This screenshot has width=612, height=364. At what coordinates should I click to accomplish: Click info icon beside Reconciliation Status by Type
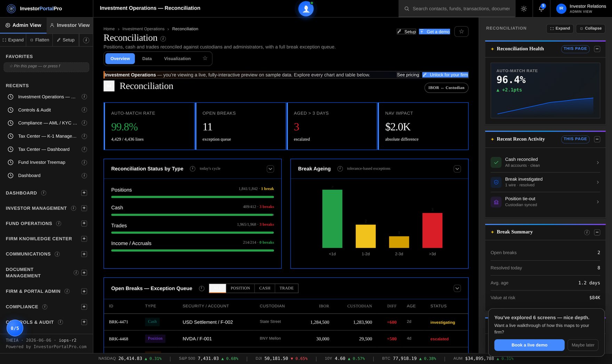pos(193,169)
